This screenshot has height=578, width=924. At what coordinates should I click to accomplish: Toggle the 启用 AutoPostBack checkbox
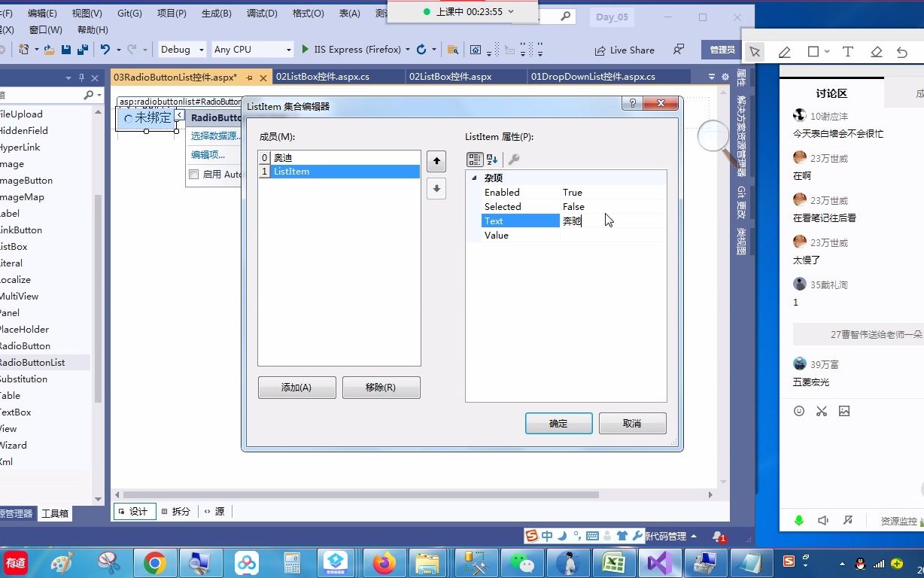tap(194, 174)
